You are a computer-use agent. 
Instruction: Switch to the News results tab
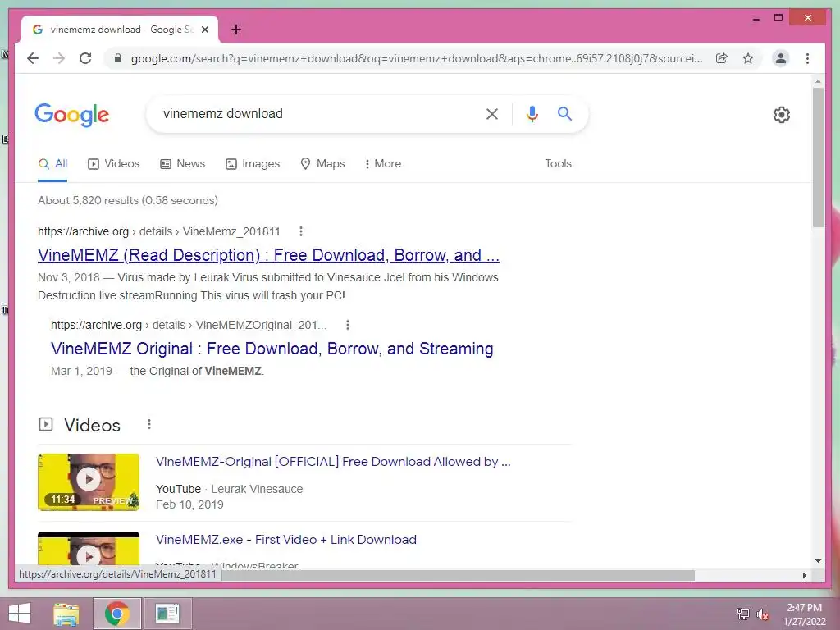tap(183, 163)
